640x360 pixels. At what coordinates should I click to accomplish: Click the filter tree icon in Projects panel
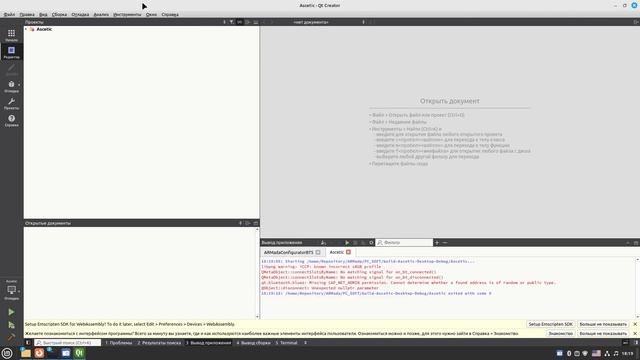pyautogui.click(x=231, y=22)
